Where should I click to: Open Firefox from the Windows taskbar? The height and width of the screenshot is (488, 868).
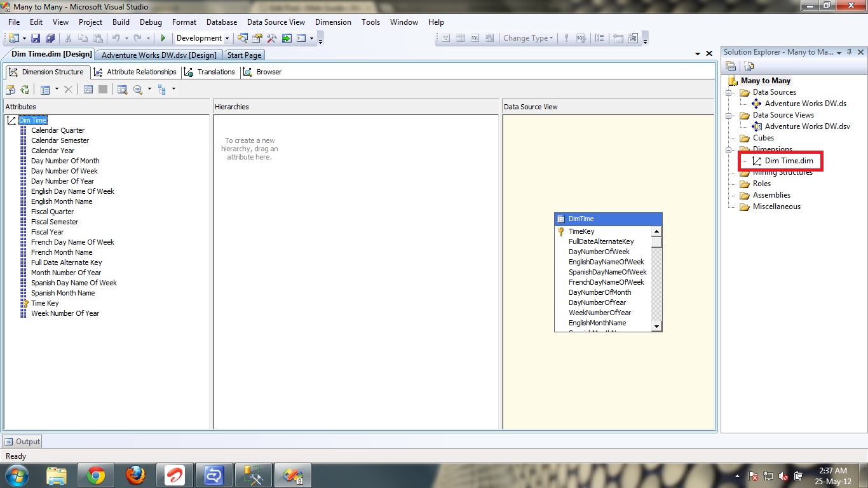coord(135,475)
